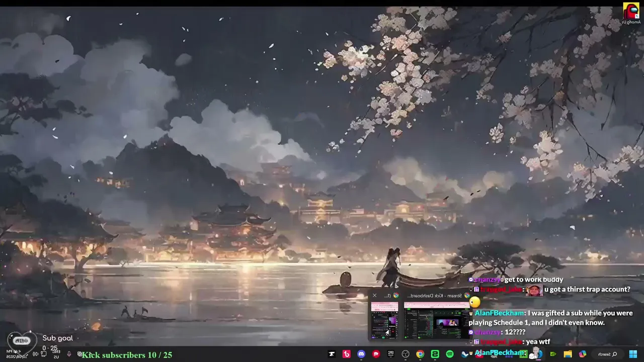Open the pink b taskbar icon
Image resolution: width=644 pixels, height=362 pixels.
click(347, 354)
